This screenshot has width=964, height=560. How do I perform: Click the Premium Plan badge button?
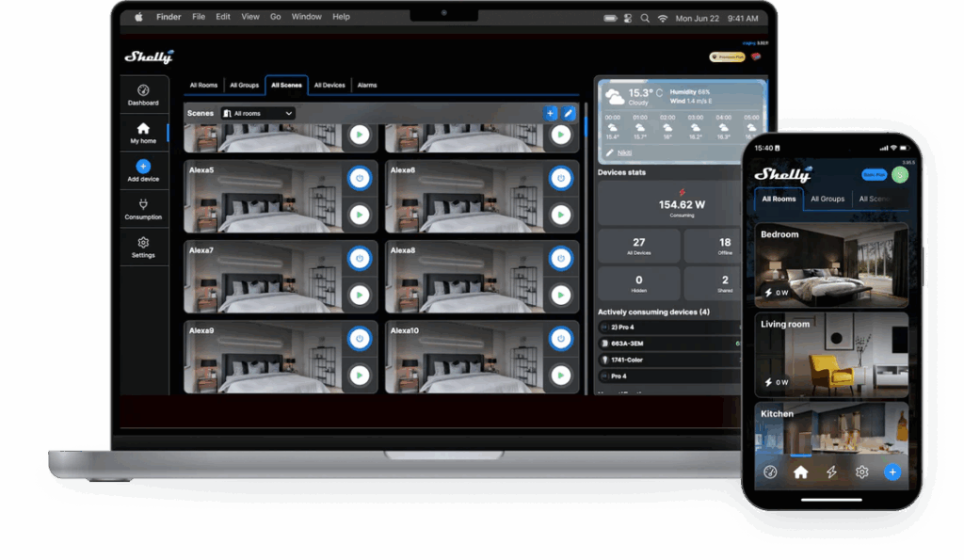coord(727,57)
